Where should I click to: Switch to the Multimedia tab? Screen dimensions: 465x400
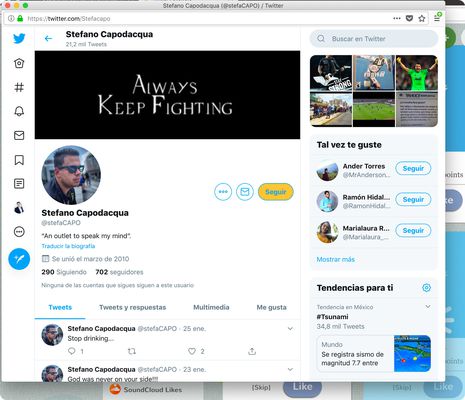pyautogui.click(x=211, y=307)
